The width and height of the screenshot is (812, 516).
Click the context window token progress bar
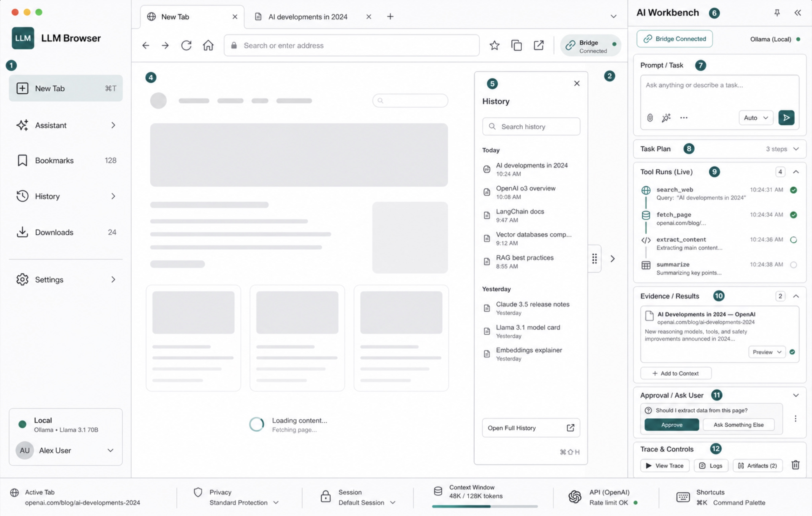[484, 506]
